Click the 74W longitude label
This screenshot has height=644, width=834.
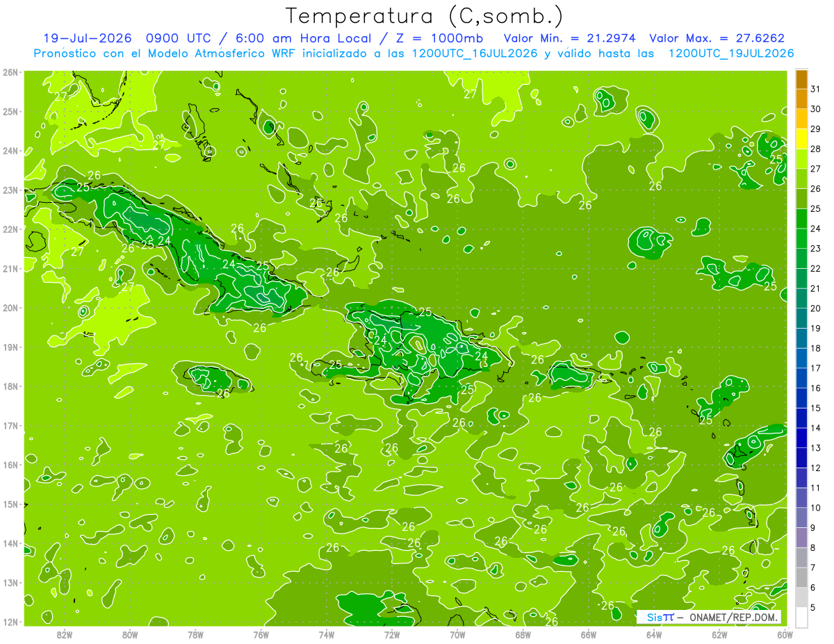pyautogui.click(x=327, y=634)
